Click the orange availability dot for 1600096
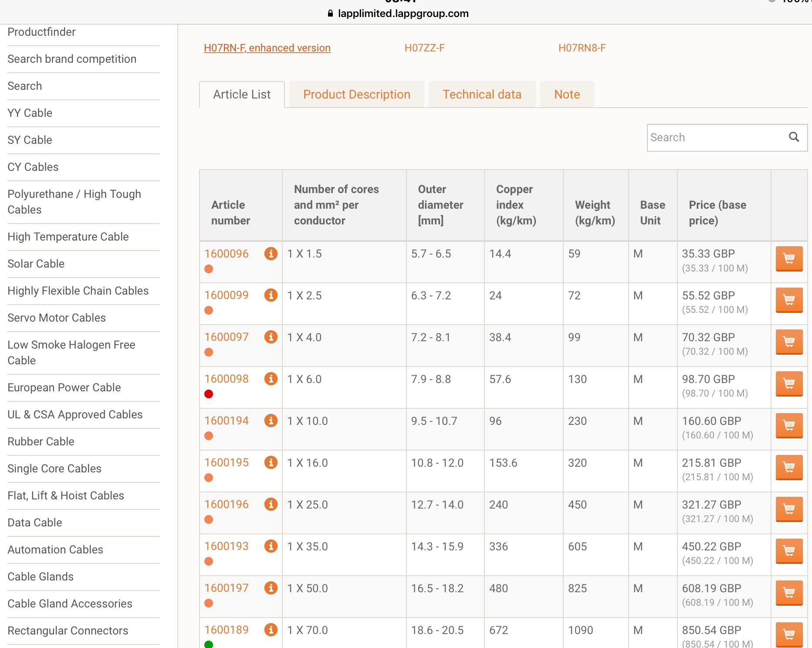The image size is (812, 648). point(209,269)
